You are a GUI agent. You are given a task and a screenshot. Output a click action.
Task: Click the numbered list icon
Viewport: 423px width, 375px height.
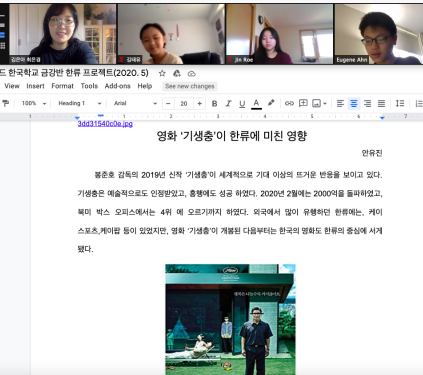419,104
